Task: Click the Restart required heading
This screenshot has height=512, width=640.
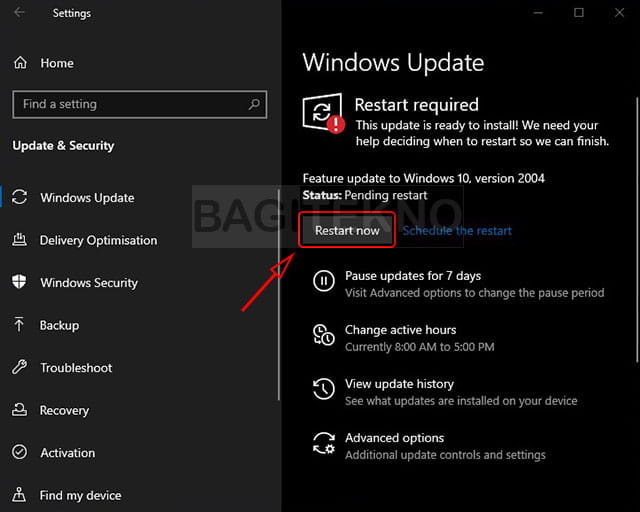Action: [x=416, y=105]
